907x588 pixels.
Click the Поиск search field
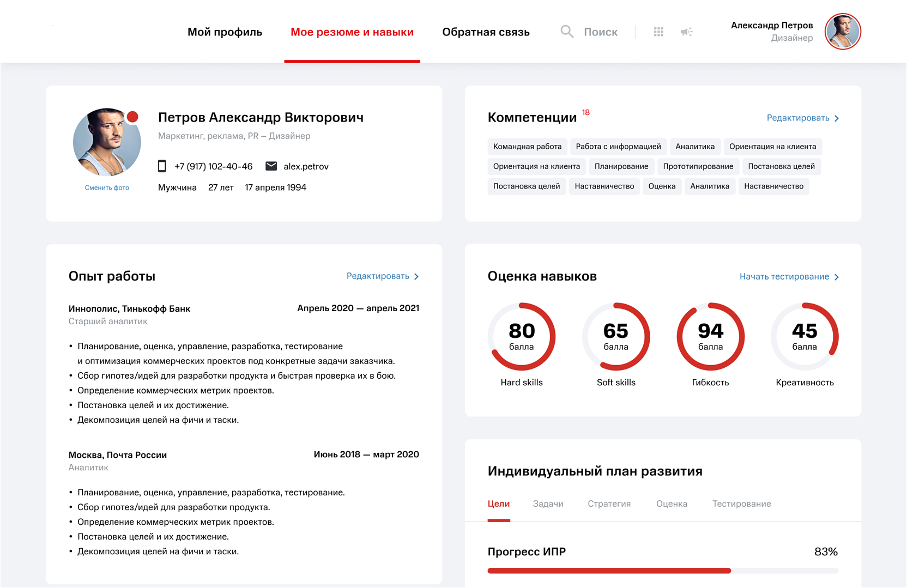pyautogui.click(x=600, y=32)
